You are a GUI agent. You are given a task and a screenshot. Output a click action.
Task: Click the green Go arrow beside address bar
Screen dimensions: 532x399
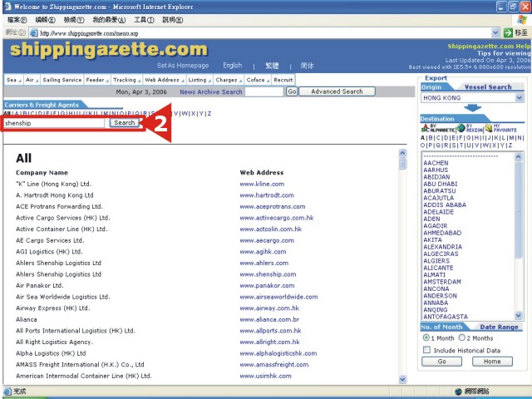tap(508, 33)
